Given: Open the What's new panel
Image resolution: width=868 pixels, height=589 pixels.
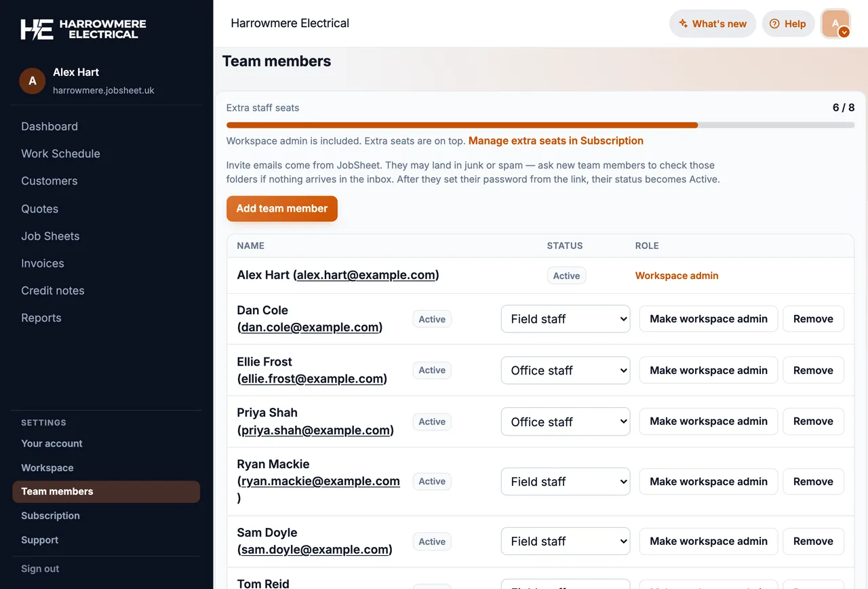Looking at the screenshot, I should [x=713, y=24].
